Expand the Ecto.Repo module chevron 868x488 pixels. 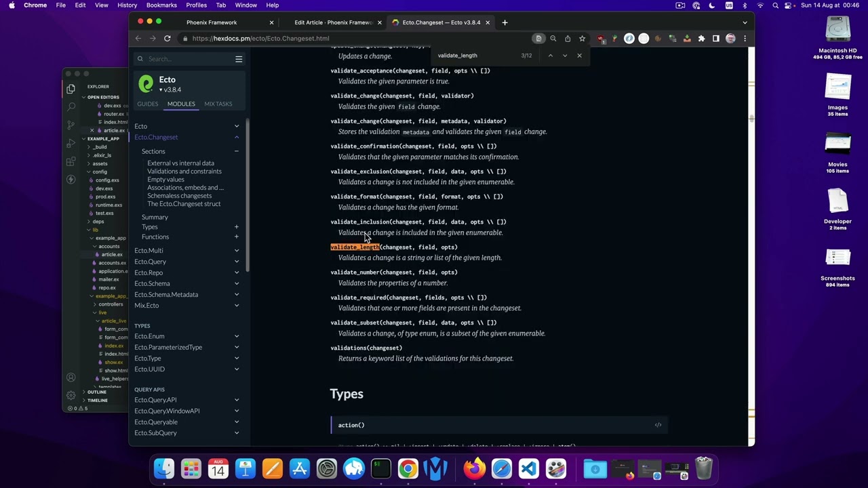pos(237,272)
